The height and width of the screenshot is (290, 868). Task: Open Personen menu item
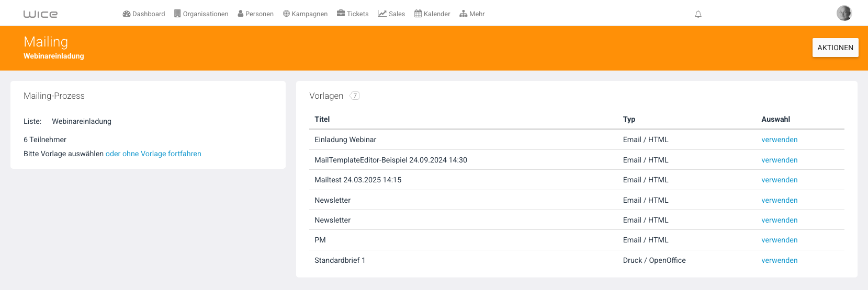pos(256,14)
